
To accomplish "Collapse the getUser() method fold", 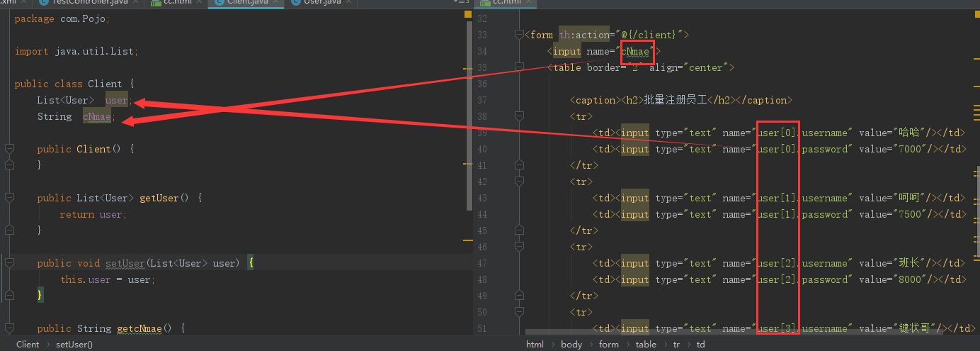I will pyautogui.click(x=9, y=198).
